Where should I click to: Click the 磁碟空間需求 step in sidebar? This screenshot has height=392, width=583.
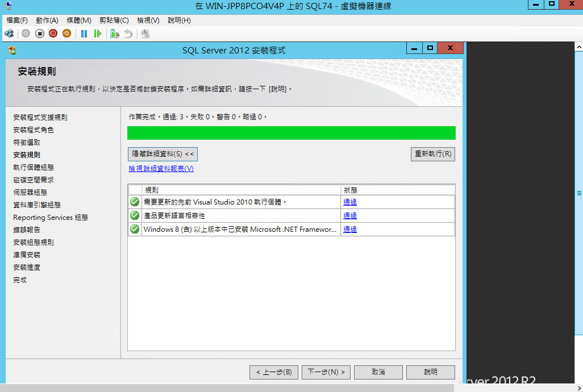(x=34, y=180)
